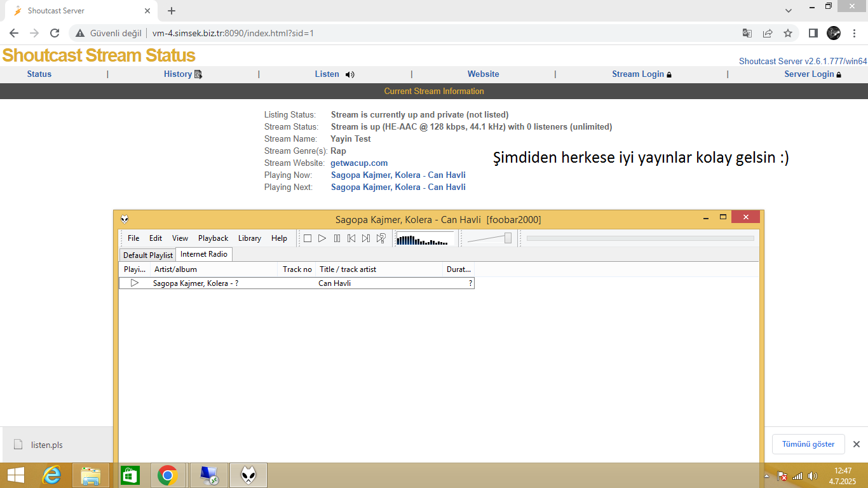The width and height of the screenshot is (868, 488).
Task: Click the random playback icon
Action: (x=381, y=238)
